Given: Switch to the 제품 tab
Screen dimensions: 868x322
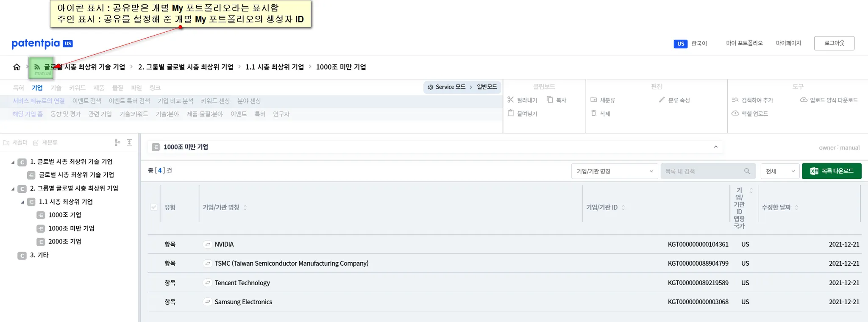Looking at the screenshot, I should [x=99, y=88].
